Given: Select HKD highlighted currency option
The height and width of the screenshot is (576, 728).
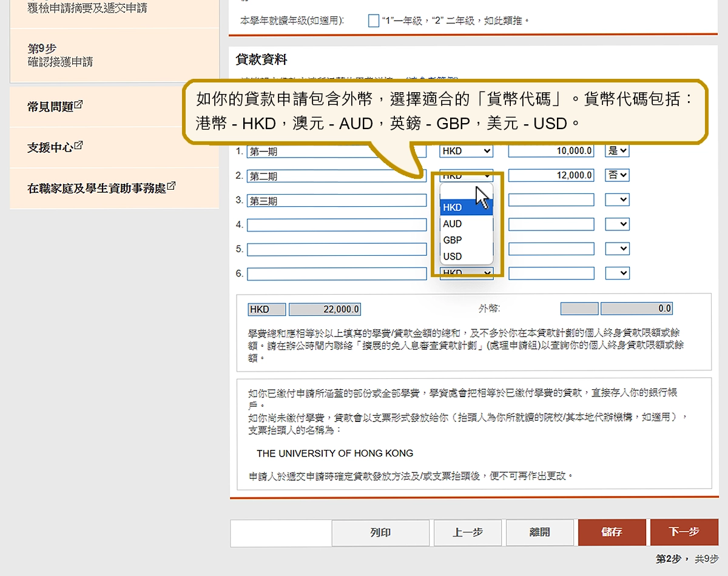Looking at the screenshot, I should pyautogui.click(x=453, y=207).
